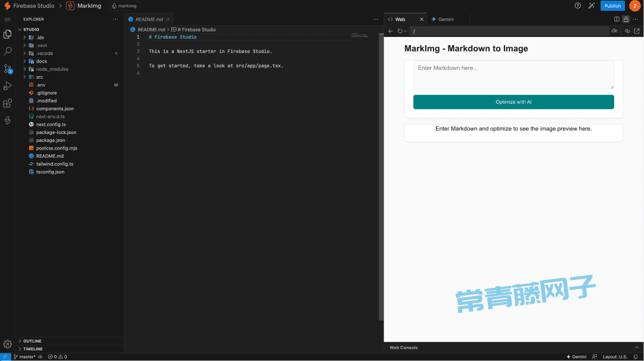Click the preview URL address bar

(509, 31)
